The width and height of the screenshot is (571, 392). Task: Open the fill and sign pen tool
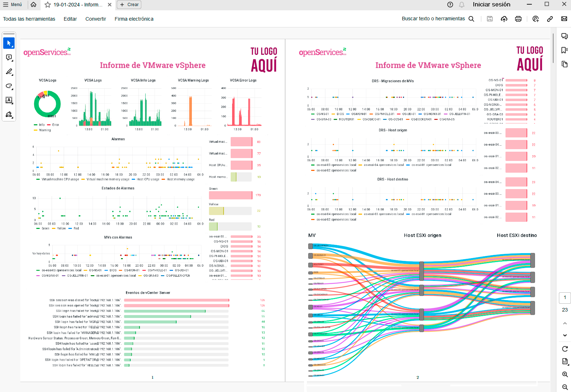[9, 115]
